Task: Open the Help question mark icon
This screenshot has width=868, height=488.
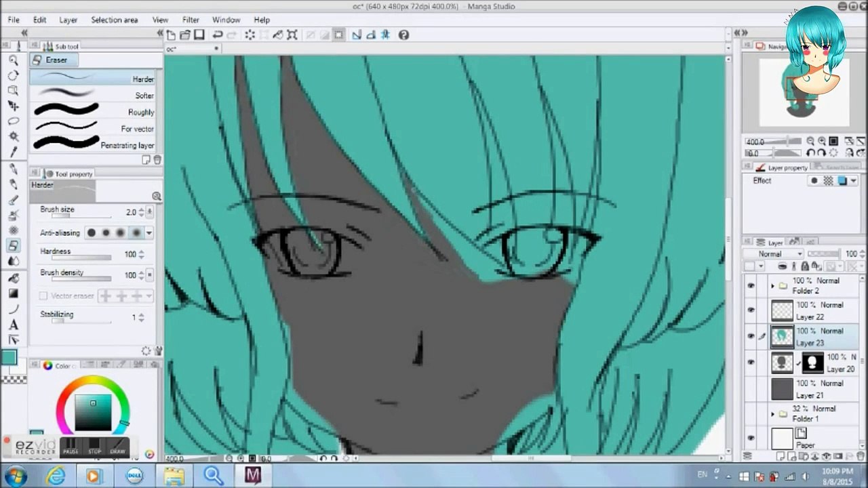Action: click(403, 35)
